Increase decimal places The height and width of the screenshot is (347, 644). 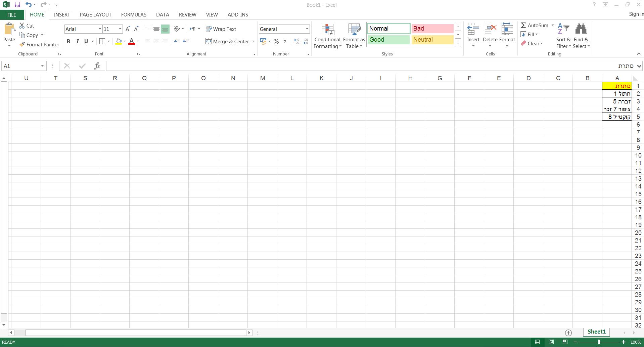[297, 41]
